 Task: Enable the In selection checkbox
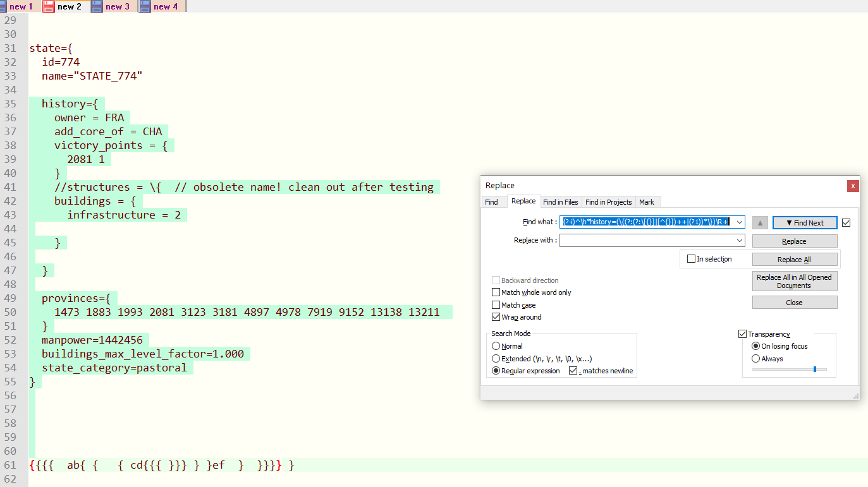691,259
